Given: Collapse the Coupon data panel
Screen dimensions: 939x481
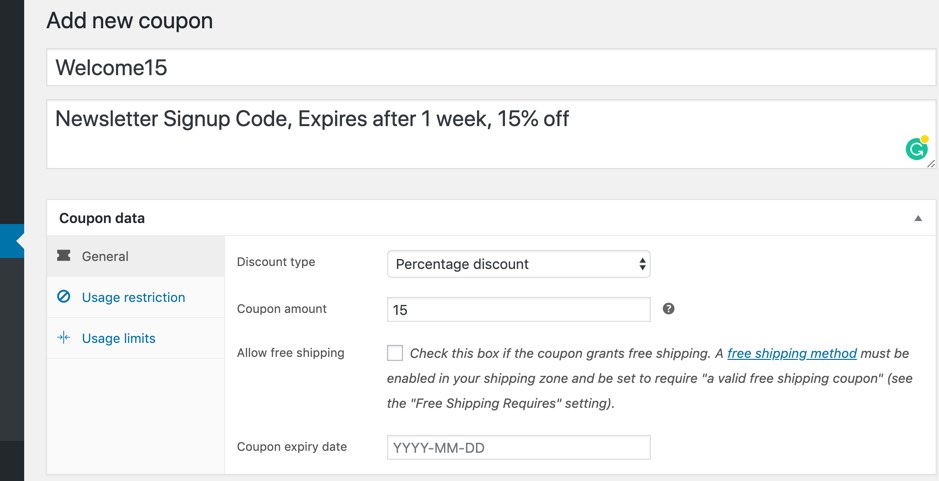Looking at the screenshot, I should [x=918, y=218].
